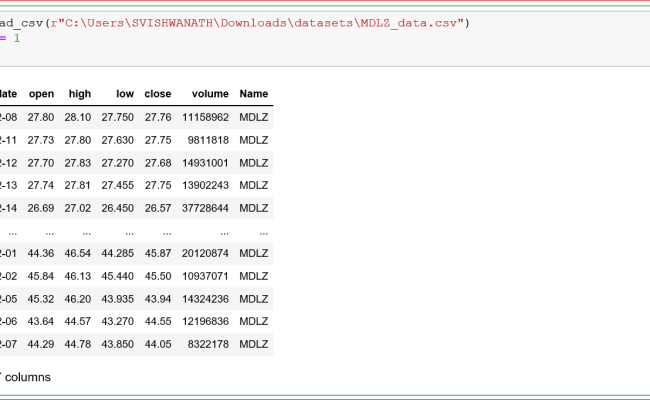This screenshot has width=650, height=400.
Task: Select close value 26.57
Action: 158,208
